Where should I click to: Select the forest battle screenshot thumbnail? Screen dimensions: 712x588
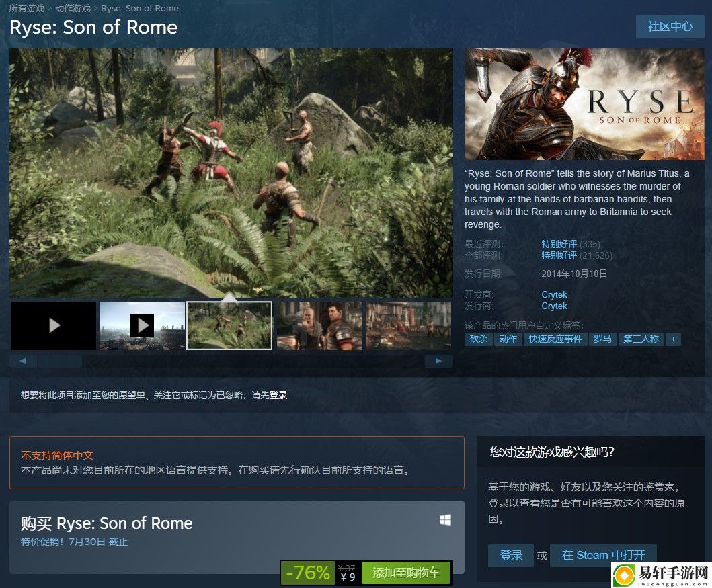click(x=229, y=325)
